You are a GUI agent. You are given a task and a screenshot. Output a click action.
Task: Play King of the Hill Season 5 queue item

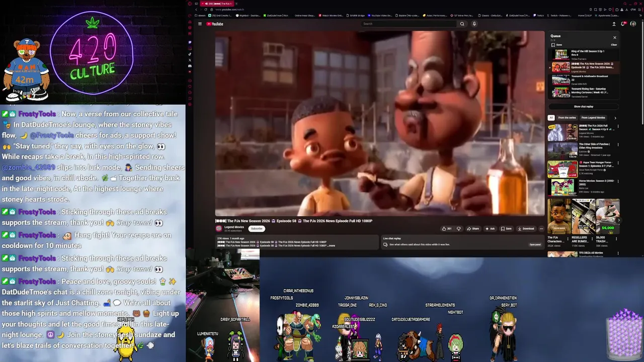pyautogui.click(x=584, y=55)
